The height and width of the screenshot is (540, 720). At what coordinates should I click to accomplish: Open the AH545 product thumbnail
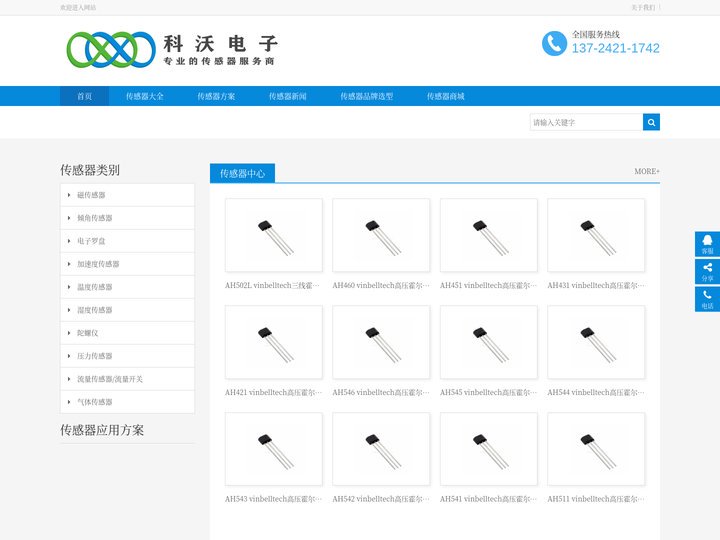click(489, 342)
